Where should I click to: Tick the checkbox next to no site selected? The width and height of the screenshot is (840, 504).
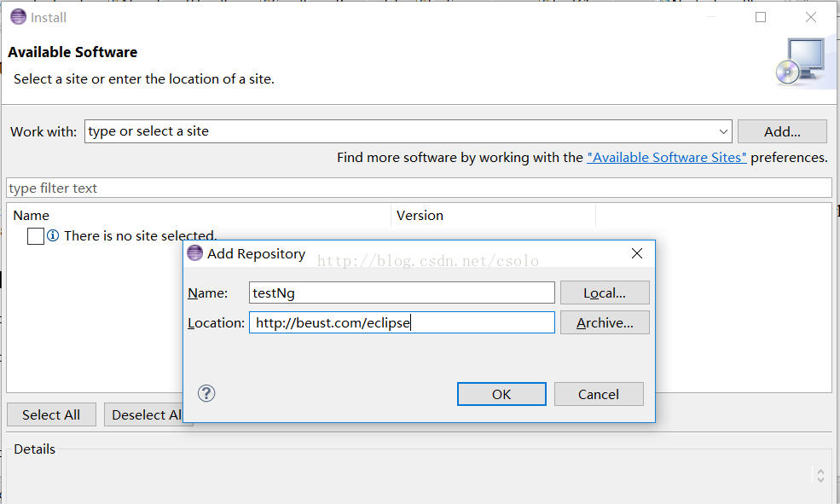click(x=36, y=236)
